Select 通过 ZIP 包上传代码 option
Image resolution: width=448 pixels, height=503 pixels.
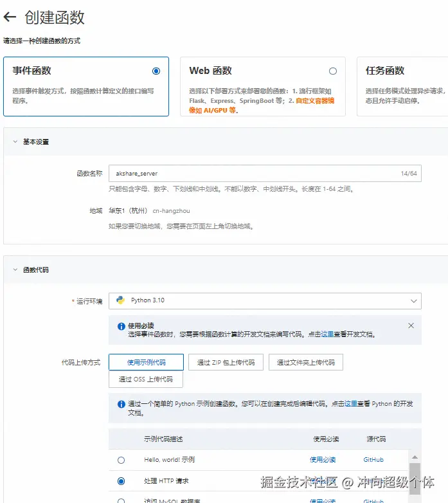(x=226, y=362)
